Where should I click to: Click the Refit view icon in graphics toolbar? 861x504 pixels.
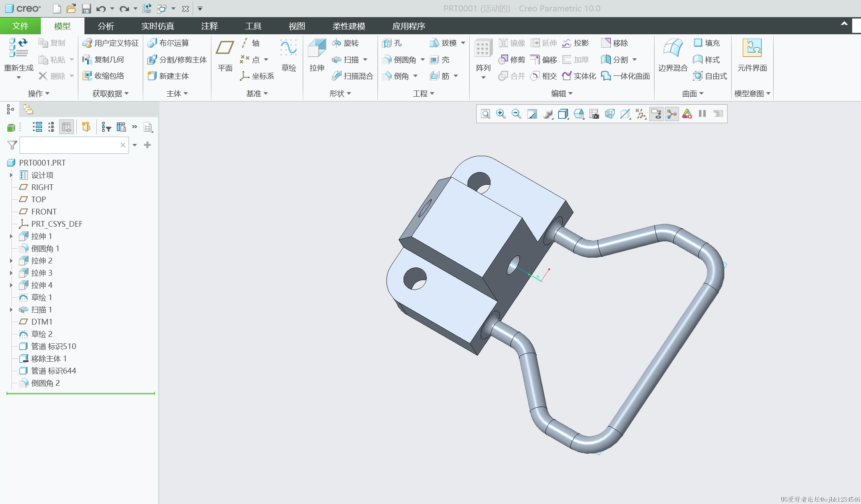485,114
